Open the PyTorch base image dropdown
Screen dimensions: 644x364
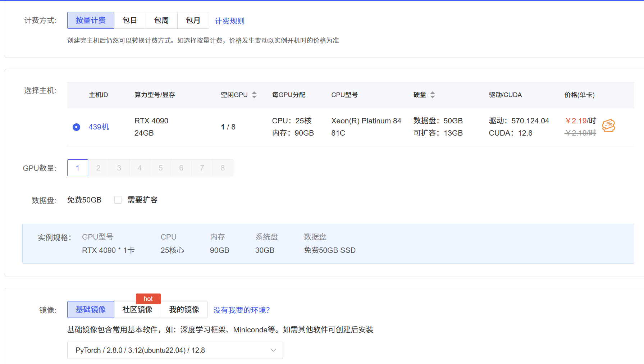coord(175,350)
